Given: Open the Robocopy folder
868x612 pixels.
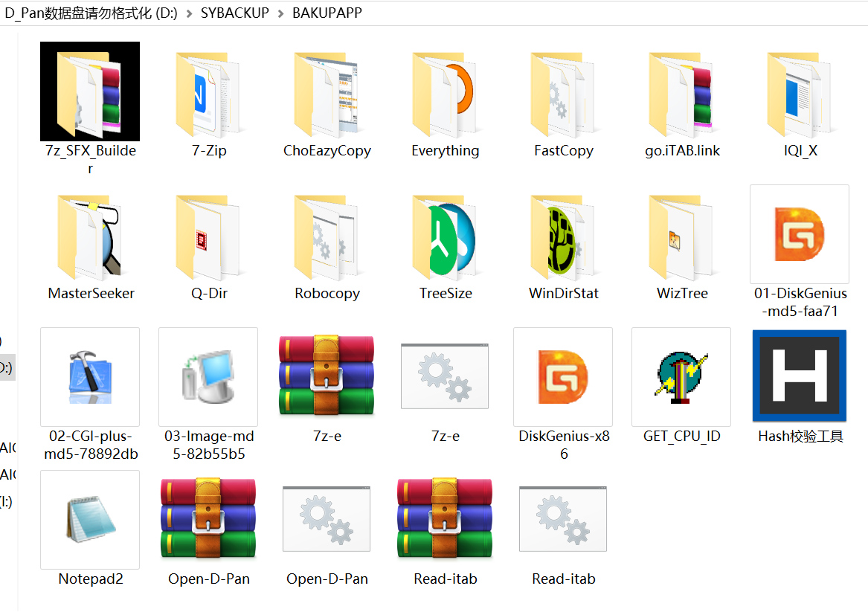Looking at the screenshot, I should click(327, 236).
